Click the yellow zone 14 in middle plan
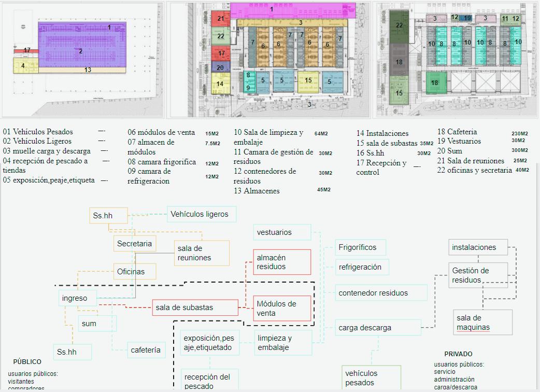Viewport: 540px width, 392px height. click(x=220, y=83)
